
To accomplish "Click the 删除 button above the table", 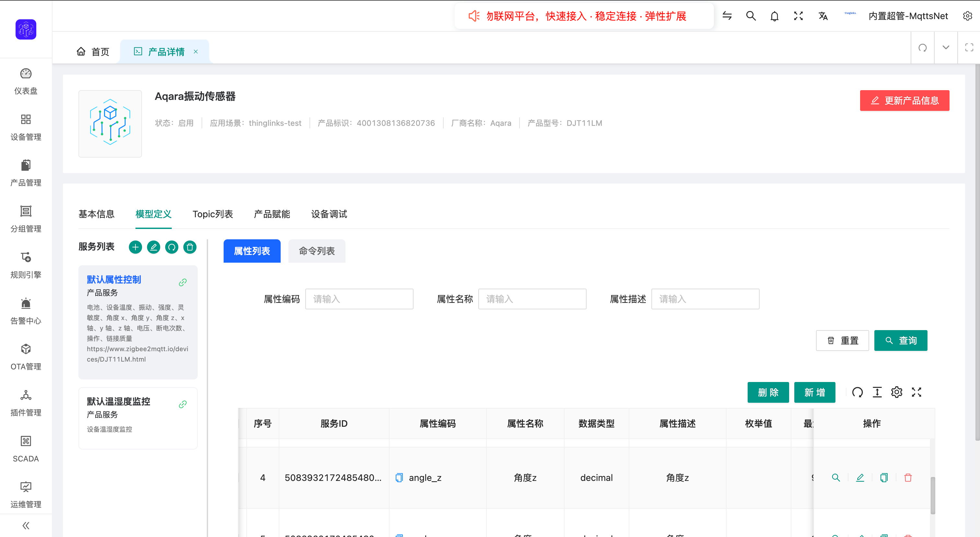I will 768,392.
